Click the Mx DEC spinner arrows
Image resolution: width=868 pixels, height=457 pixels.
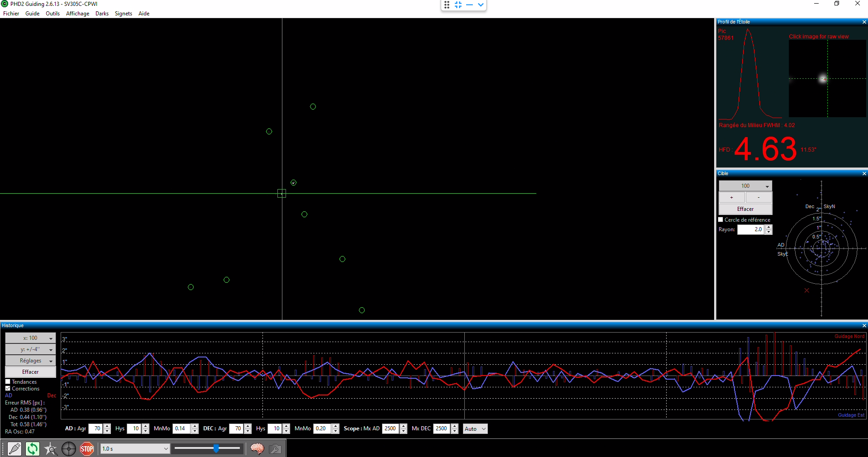click(455, 429)
